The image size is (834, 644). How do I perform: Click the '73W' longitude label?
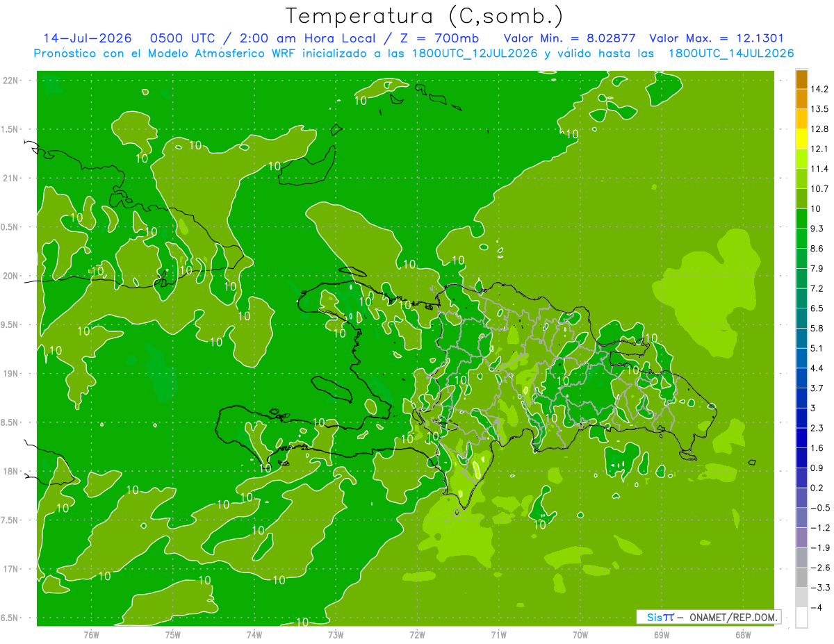click(336, 635)
